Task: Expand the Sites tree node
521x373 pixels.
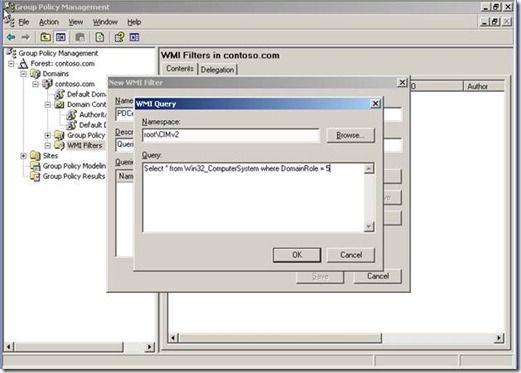Action: click(23, 156)
